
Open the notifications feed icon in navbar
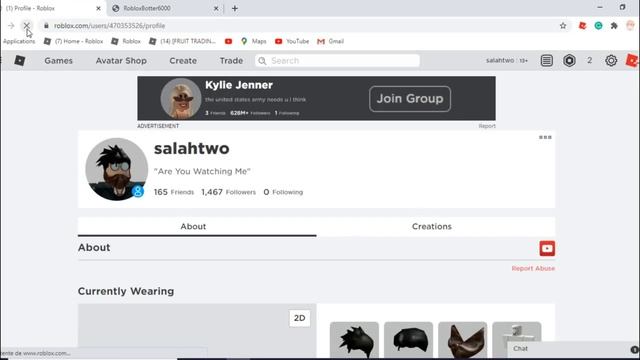pos(547,60)
